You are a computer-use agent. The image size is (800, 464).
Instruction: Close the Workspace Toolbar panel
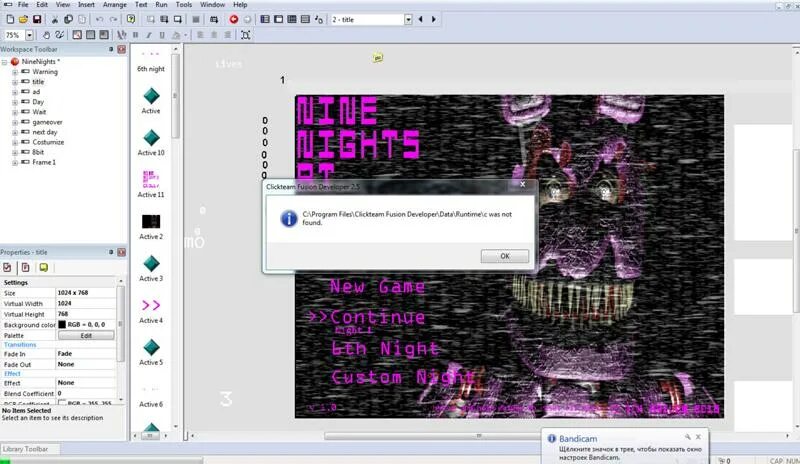[x=121, y=50]
